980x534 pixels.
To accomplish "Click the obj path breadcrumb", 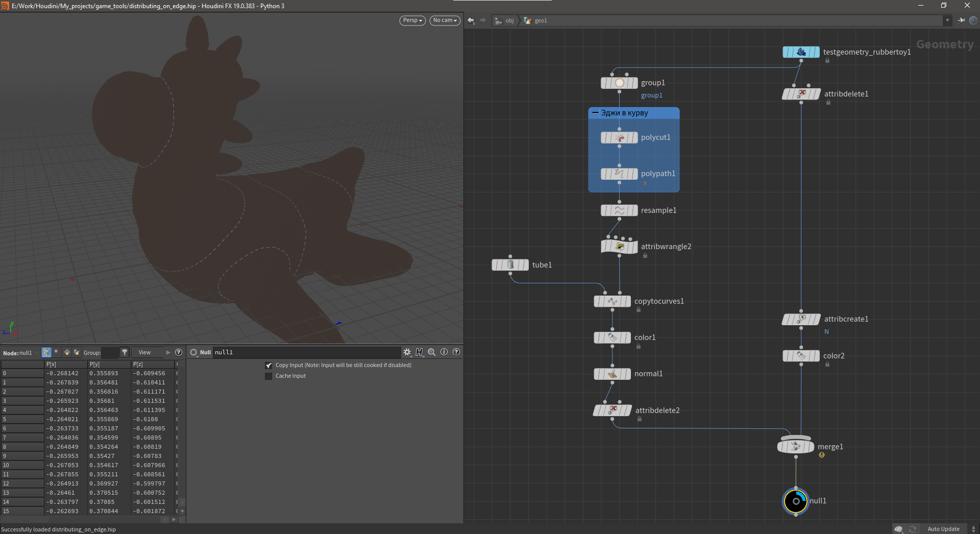I will 505,20.
